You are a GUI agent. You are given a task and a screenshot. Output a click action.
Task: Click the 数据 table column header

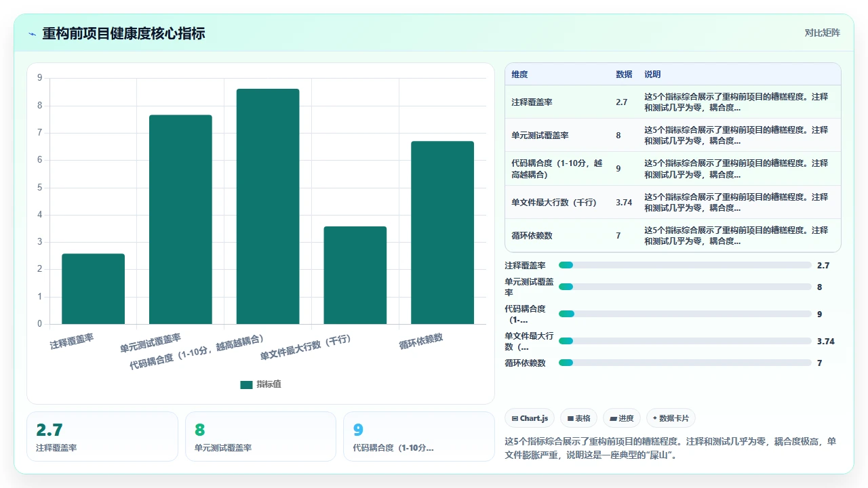point(624,75)
